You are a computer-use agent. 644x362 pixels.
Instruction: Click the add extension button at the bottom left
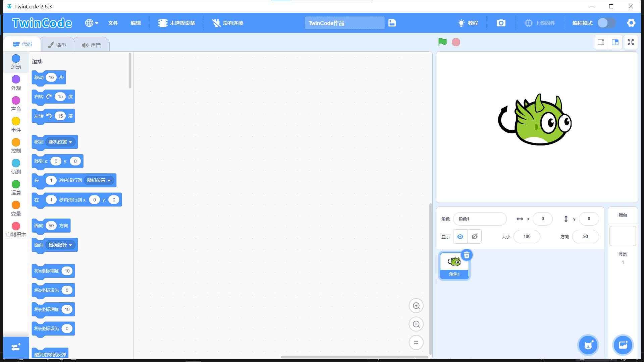[16, 347]
